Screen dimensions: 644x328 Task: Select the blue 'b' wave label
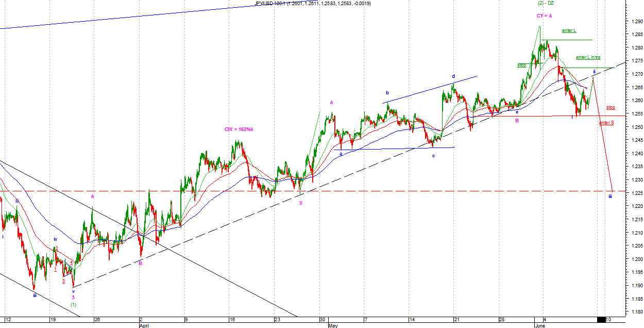387,93
